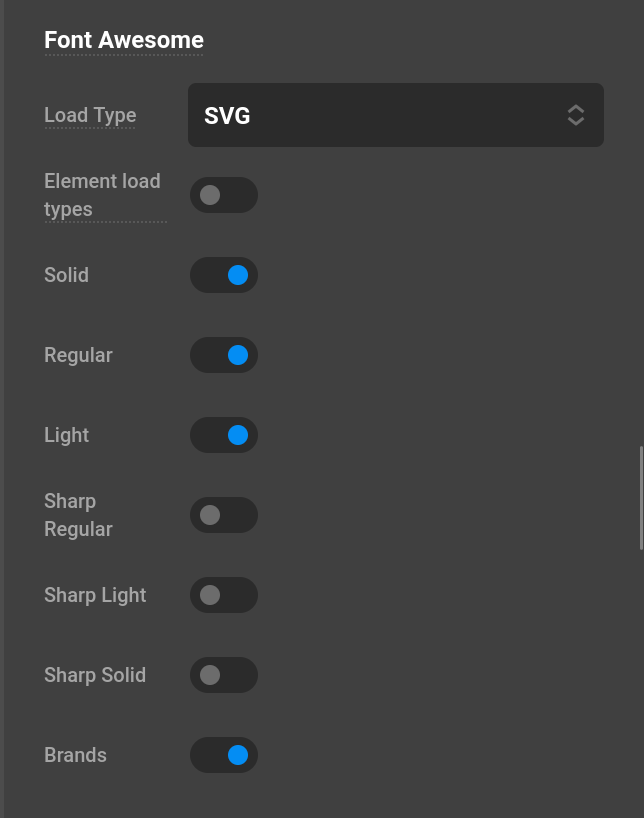Screen dimensions: 644x818
Task: Click the Brands label text
Action: point(75,755)
